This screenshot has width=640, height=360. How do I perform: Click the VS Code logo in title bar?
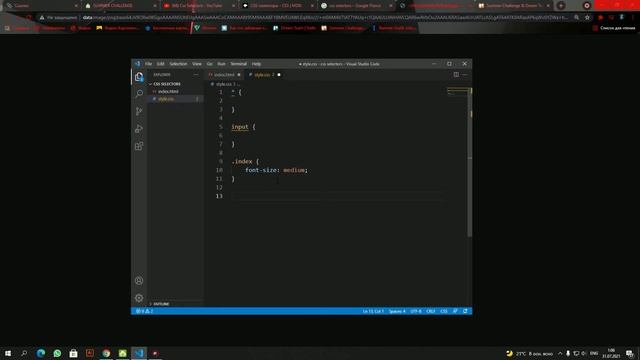(x=138, y=64)
